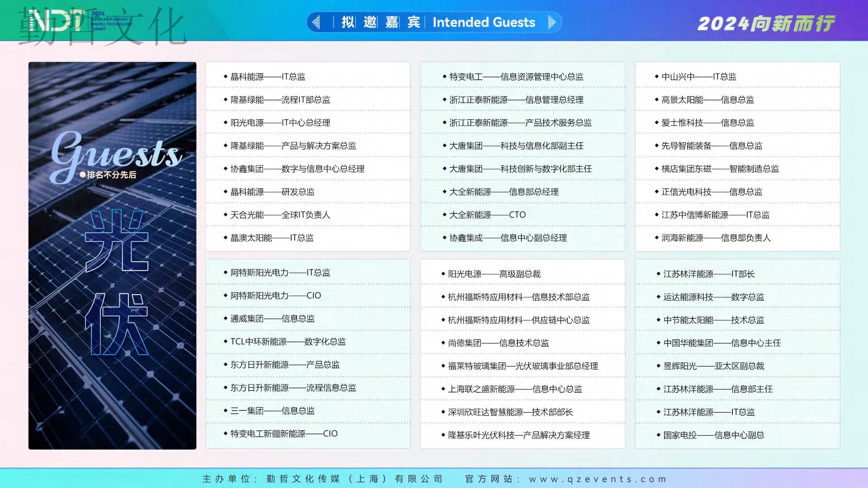This screenshot has width=868, height=488.
Task: Select row 隆基绿能——流程IT部总监
Action: (x=308, y=100)
